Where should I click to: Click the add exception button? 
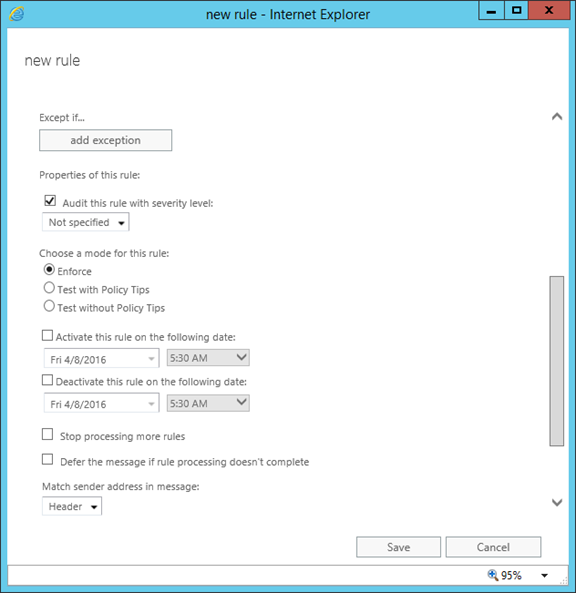click(x=106, y=140)
